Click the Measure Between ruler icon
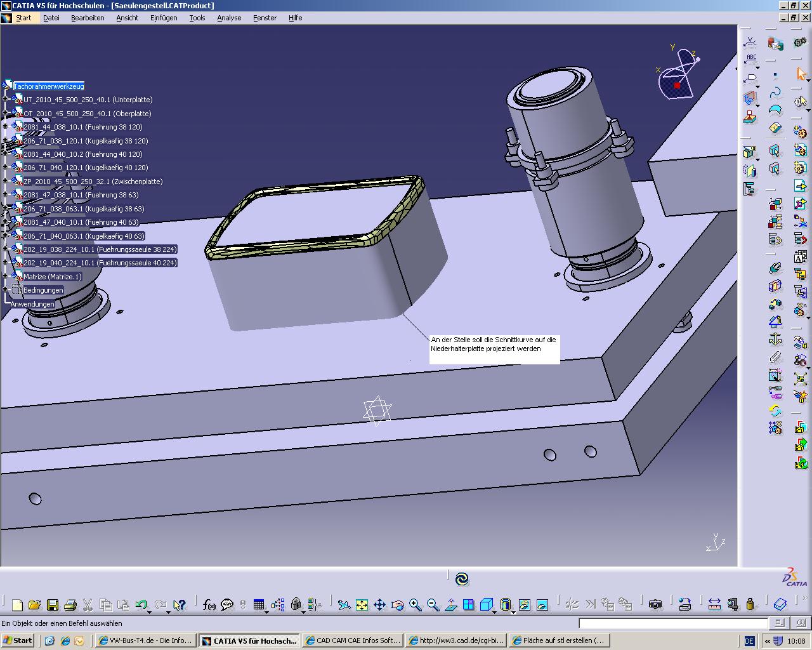Viewport: 812px width, 650px height. 714,605
